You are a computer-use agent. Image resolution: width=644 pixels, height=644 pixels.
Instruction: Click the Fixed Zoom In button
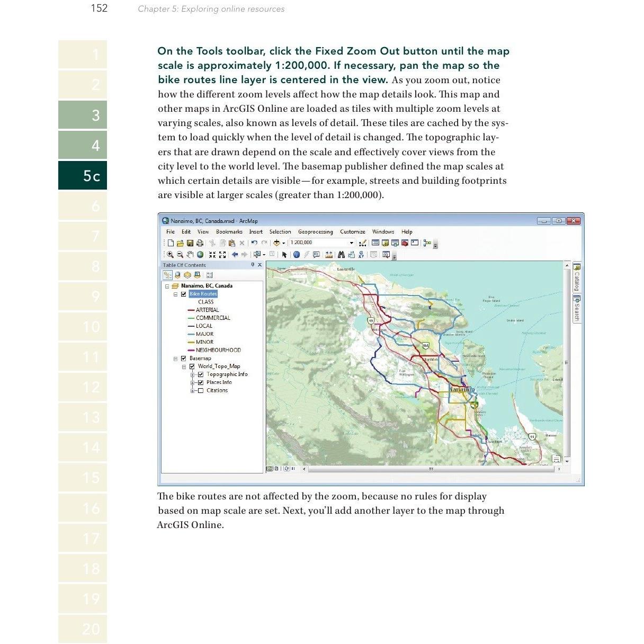212,255
